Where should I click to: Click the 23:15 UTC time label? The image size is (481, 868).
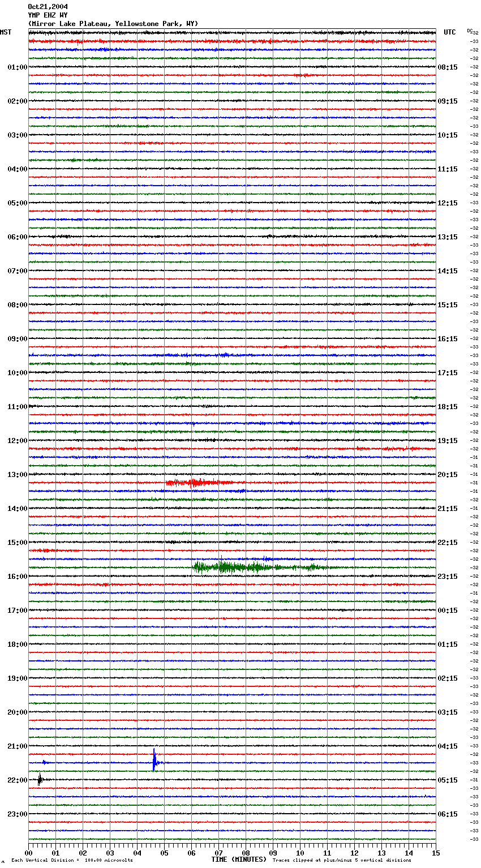click(448, 577)
